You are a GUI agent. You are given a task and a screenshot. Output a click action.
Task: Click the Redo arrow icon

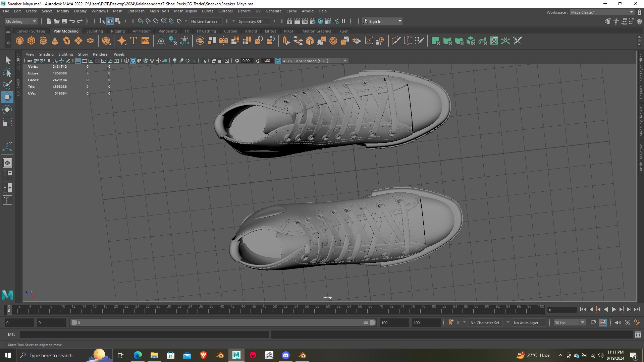click(80, 21)
